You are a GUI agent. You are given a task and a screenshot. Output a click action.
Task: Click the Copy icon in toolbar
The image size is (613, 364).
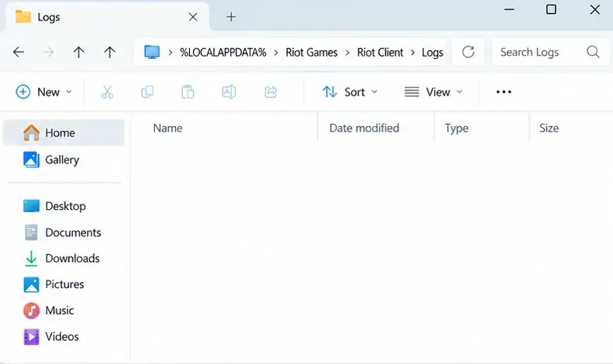(x=147, y=92)
